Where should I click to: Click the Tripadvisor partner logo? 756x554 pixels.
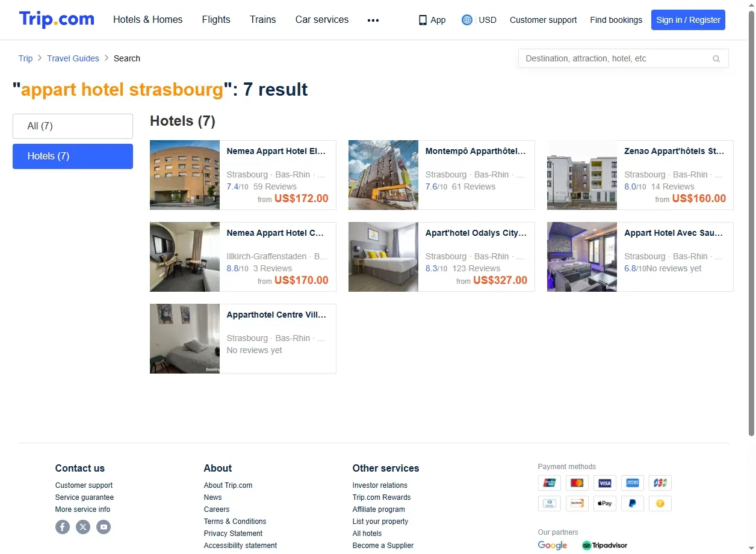604,546
